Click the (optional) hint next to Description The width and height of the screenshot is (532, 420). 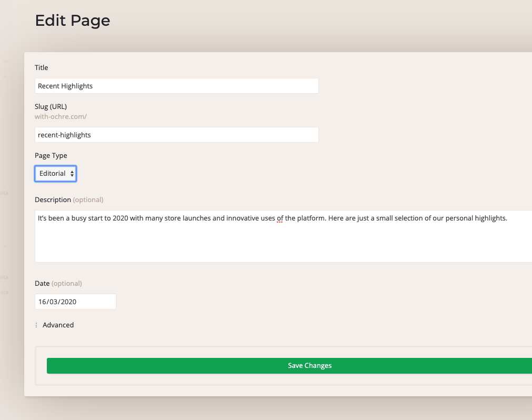click(88, 199)
